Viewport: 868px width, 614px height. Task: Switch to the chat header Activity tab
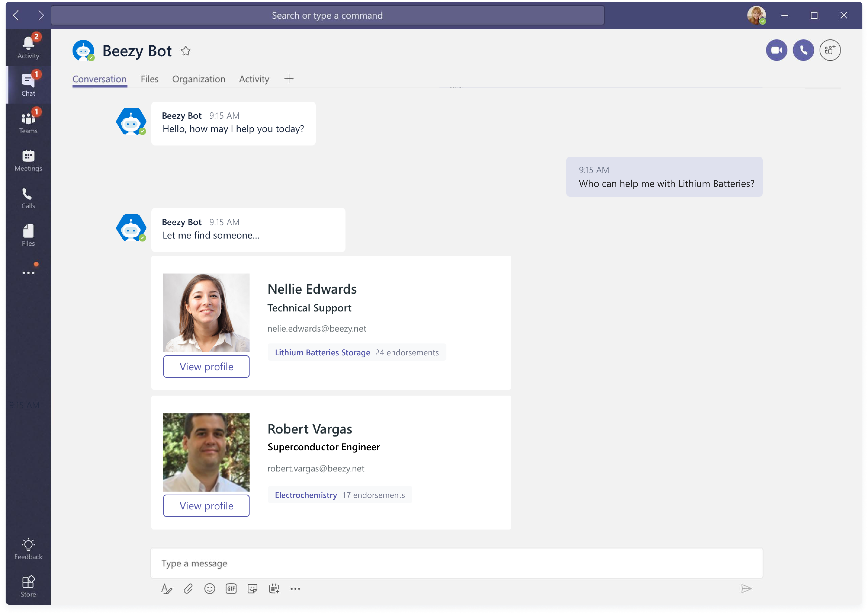[x=254, y=79]
